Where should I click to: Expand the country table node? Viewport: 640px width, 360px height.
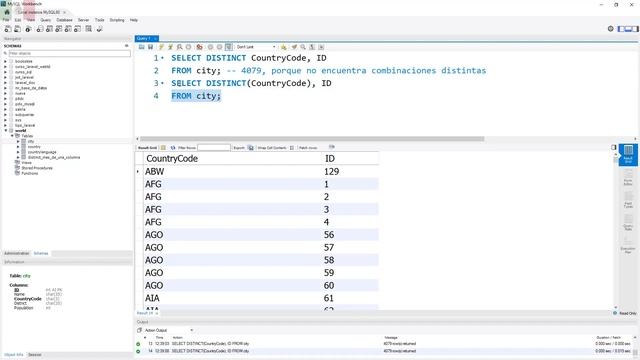18,147
